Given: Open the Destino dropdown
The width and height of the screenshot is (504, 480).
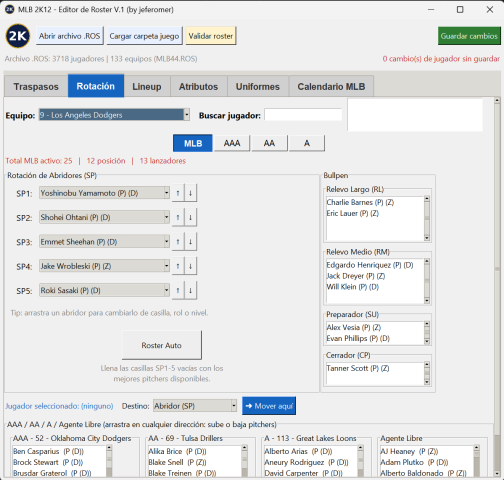Looking at the screenshot, I should [195, 406].
